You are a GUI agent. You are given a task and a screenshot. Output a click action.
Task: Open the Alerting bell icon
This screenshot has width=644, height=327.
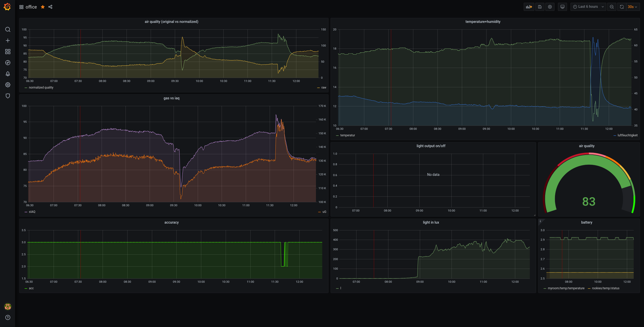click(x=8, y=74)
